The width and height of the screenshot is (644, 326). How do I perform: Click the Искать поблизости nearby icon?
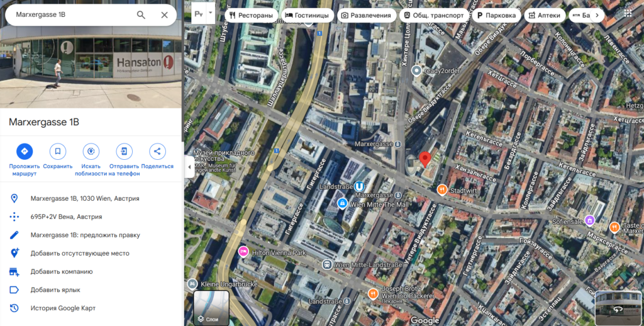(x=91, y=151)
